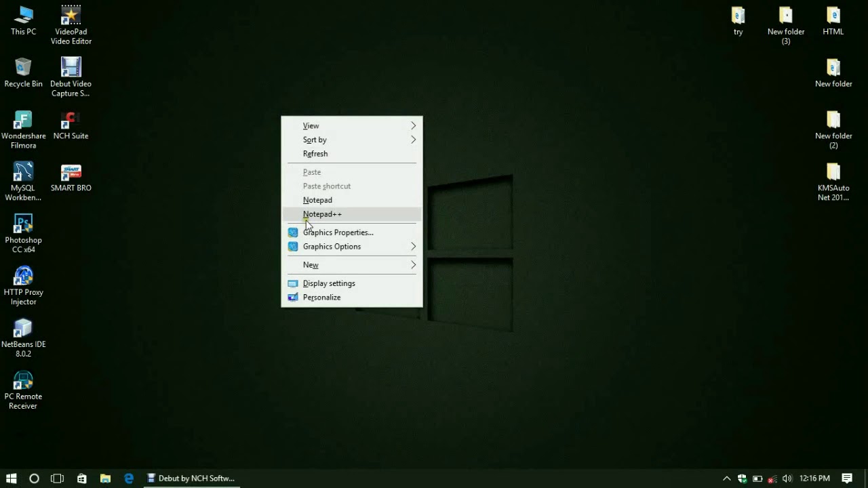Open VideoPad Video Editor shortcut
The height and width of the screenshot is (488, 868).
tap(71, 25)
